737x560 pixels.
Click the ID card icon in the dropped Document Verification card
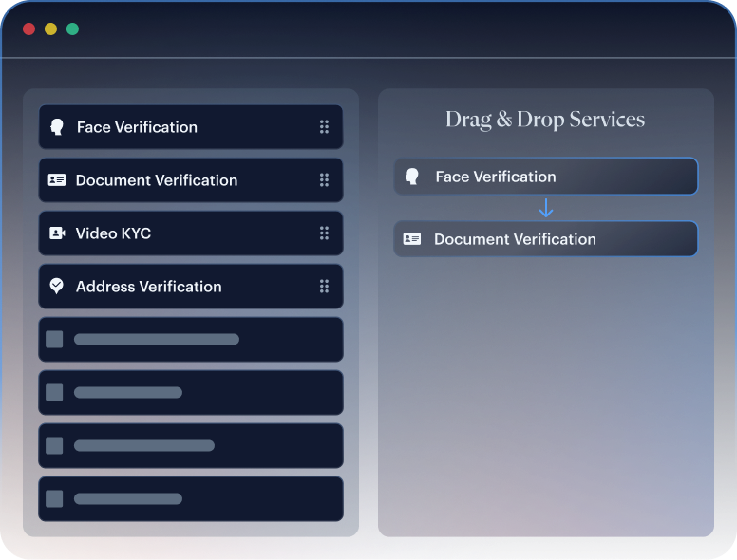coord(412,239)
